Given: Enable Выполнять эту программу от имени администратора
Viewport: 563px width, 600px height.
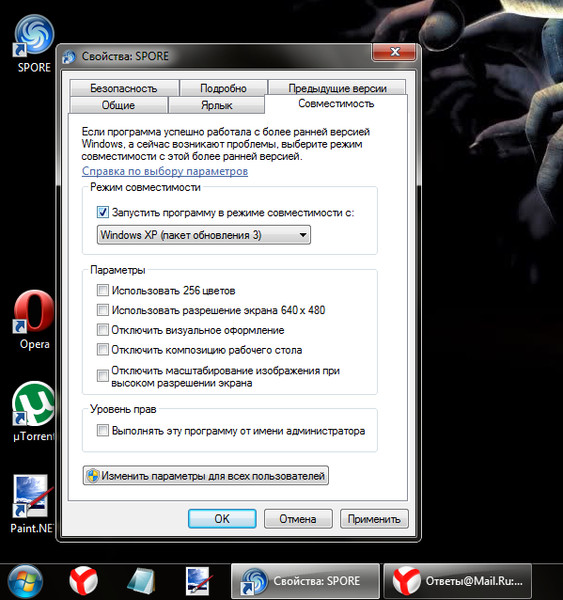Looking at the screenshot, I should coord(103,431).
